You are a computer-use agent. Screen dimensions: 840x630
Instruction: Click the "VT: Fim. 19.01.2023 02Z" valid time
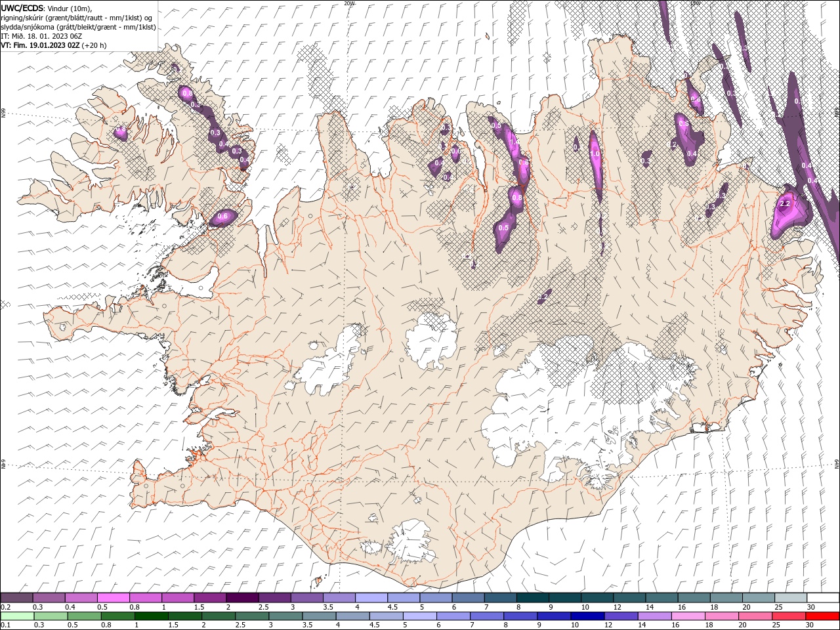(x=41, y=45)
